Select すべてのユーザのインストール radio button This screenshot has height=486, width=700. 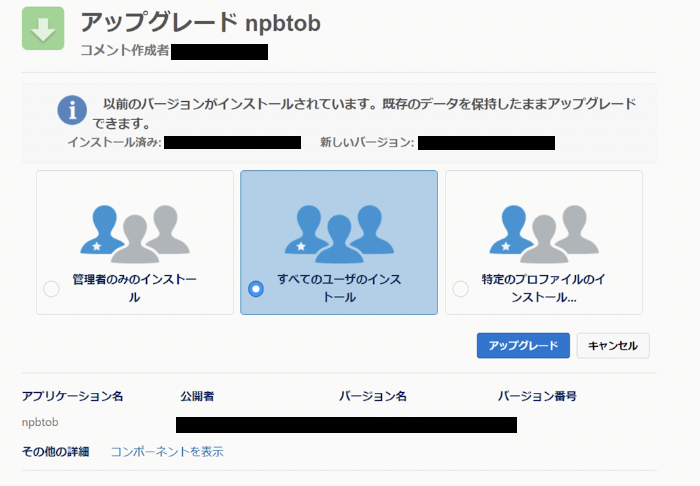256,289
